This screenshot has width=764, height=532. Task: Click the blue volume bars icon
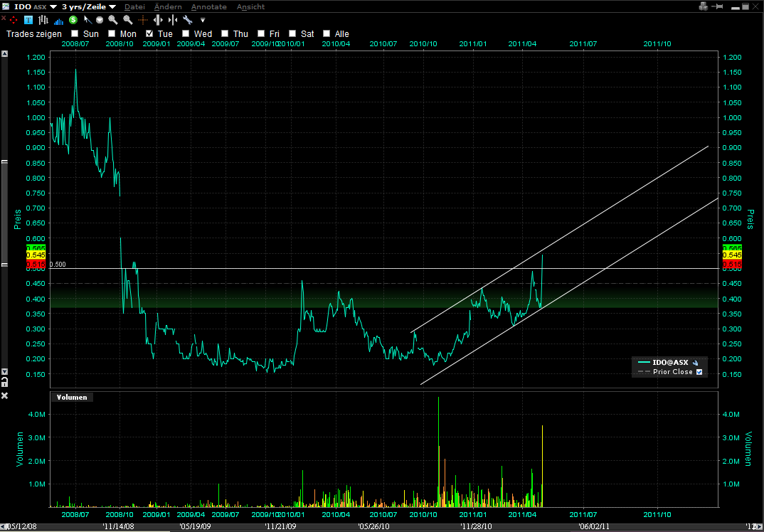tap(58, 21)
